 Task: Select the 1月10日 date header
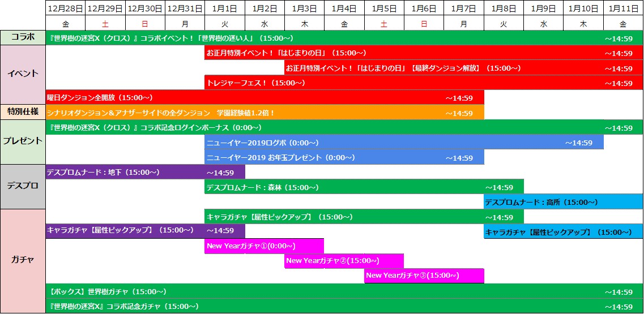click(x=583, y=8)
